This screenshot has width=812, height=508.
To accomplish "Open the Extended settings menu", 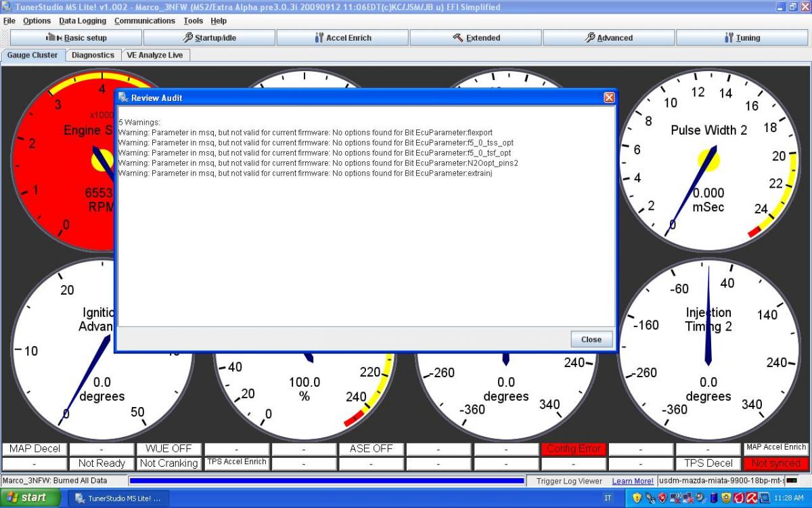I will point(476,38).
